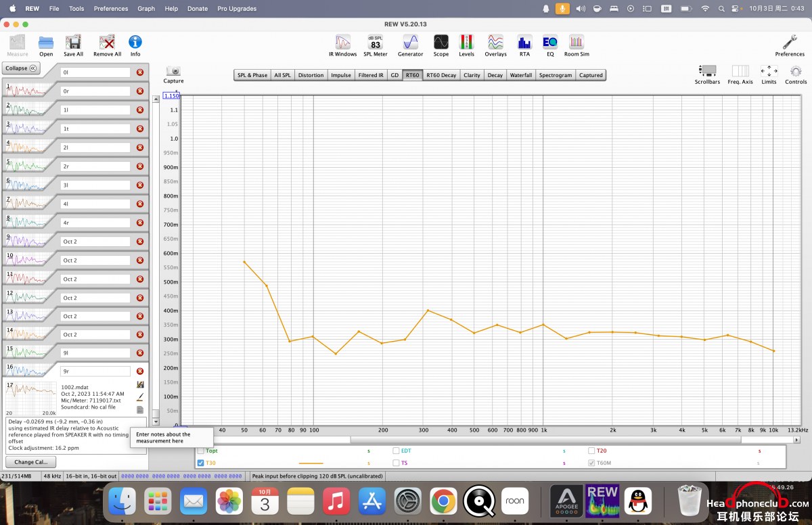Open Finder from the Dock
Screen dimensions: 812x525
point(122,501)
